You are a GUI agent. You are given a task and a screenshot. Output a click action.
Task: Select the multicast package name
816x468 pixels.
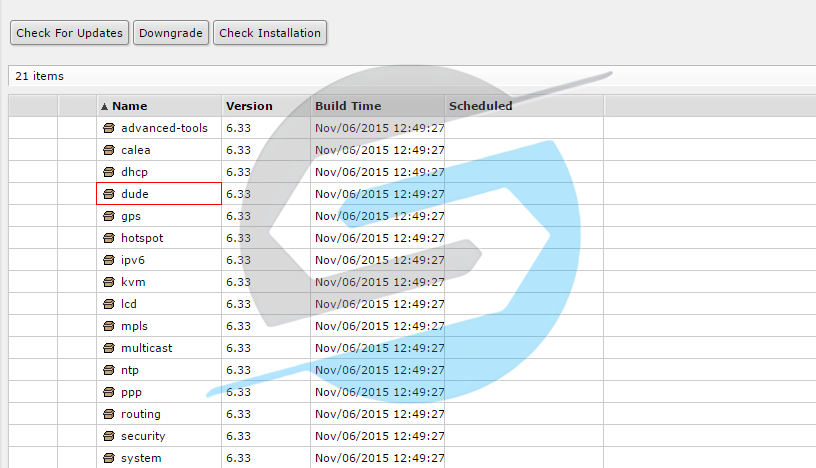(x=147, y=348)
